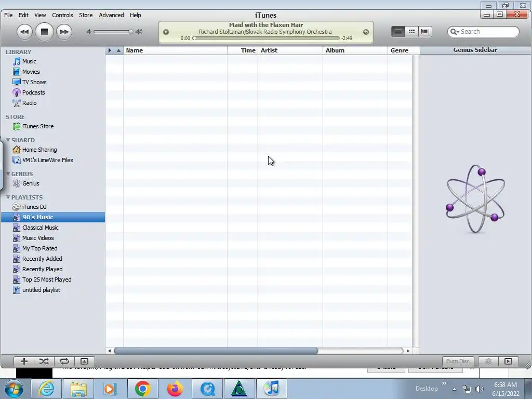532x399 pixels.
Task: Click the horizontal scrollbar right arrow
Action: click(x=408, y=351)
